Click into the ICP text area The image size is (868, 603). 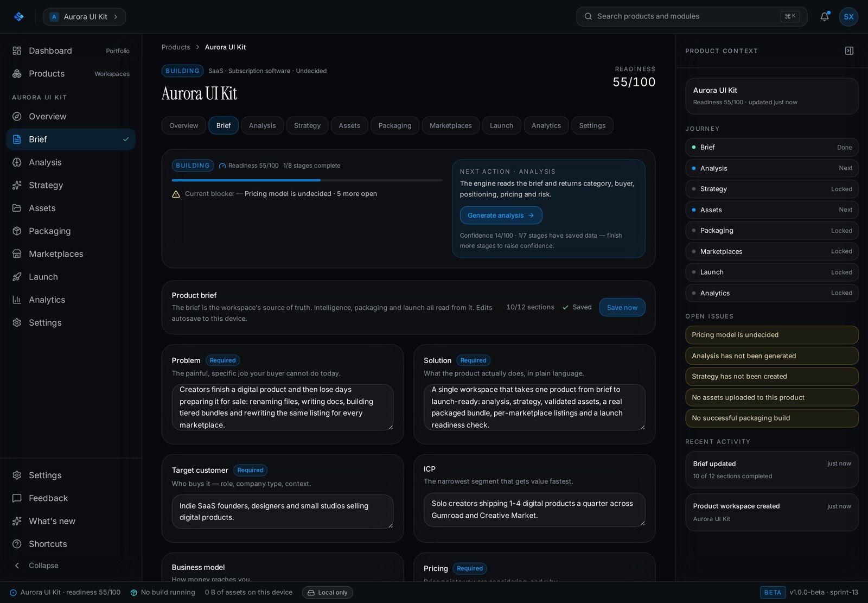pyautogui.click(x=534, y=510)
